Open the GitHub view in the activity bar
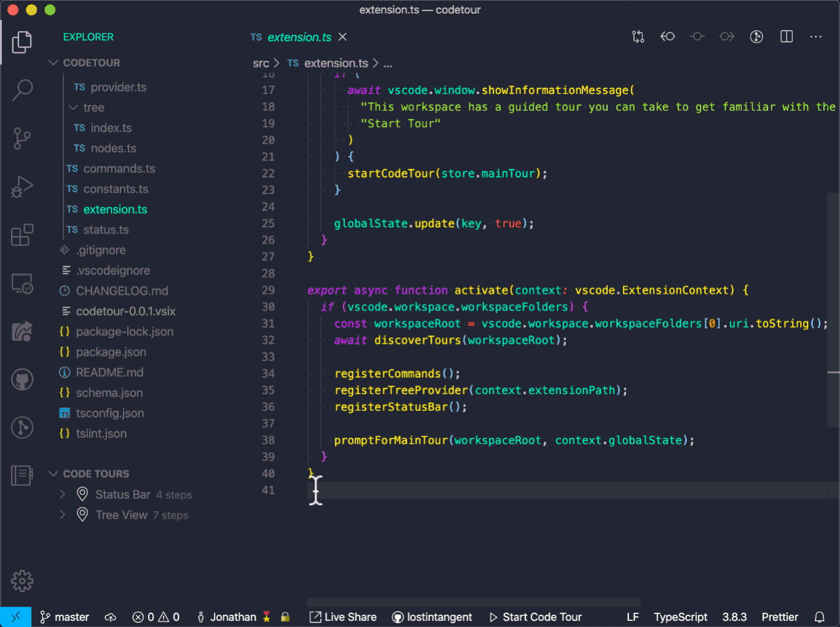The width and height of the screenshot is (840, 627). point(23,379)
